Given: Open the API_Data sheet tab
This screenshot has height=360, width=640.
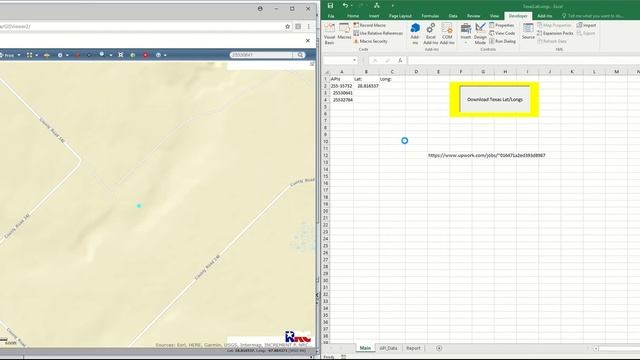Looking at the screenshot, I should [x=388, y=348].
